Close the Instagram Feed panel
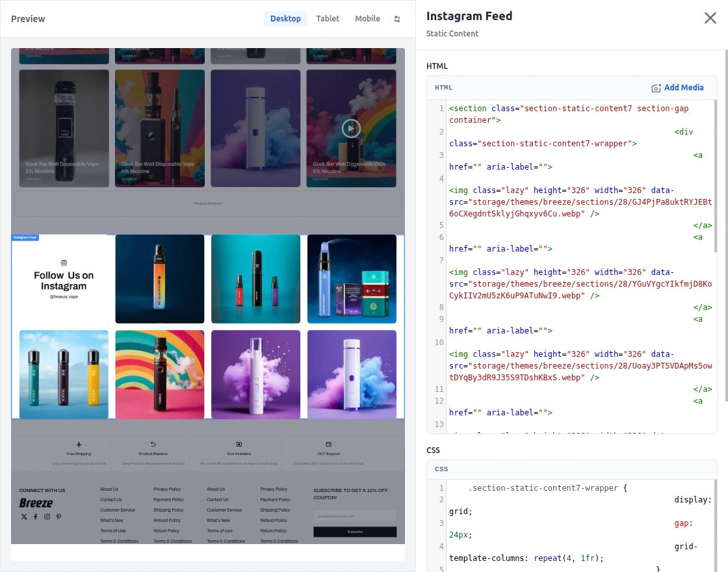The image size is (728, 572). tap(710, 18)
